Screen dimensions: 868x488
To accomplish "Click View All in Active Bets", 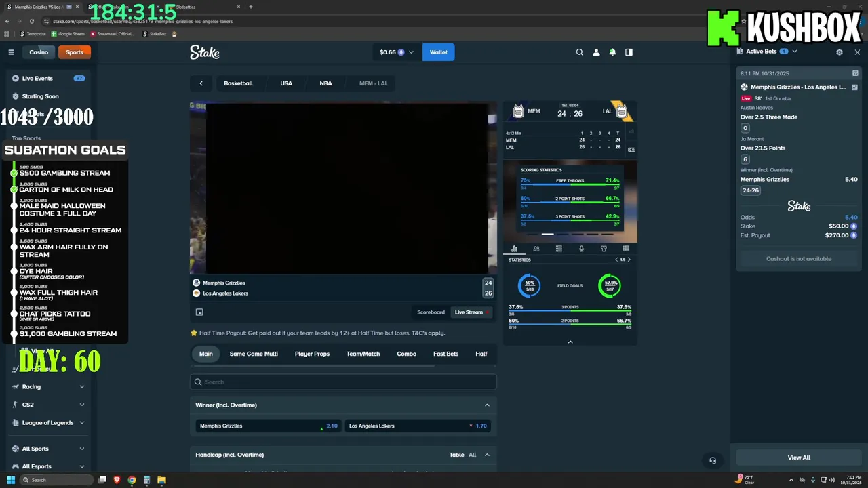I will (x=799, y=457).
